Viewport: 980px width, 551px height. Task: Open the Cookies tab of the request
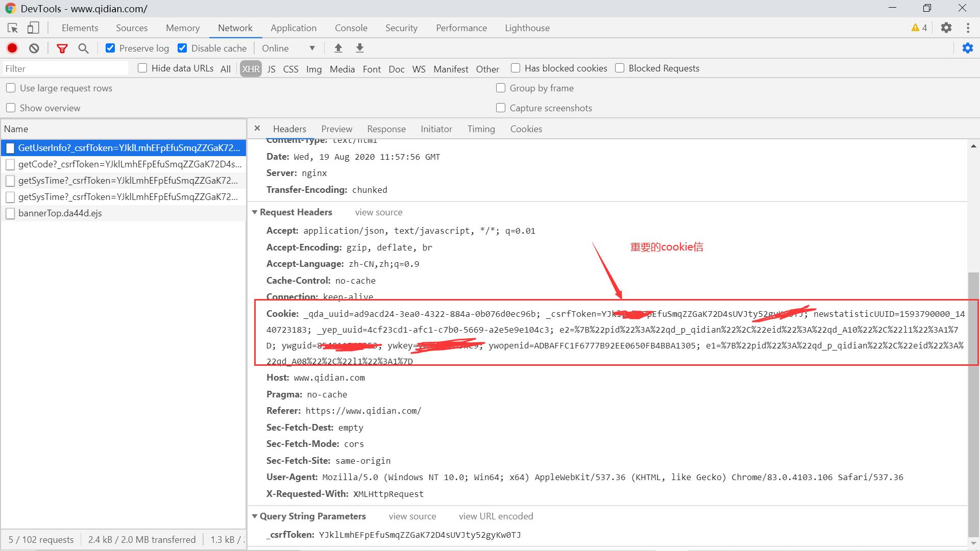(526, 129)
